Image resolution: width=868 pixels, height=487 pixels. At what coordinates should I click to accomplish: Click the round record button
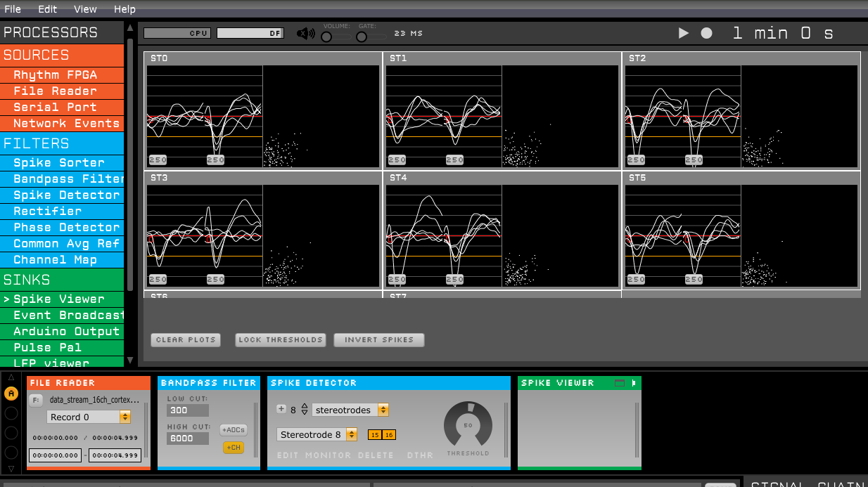tap(706, 33)
